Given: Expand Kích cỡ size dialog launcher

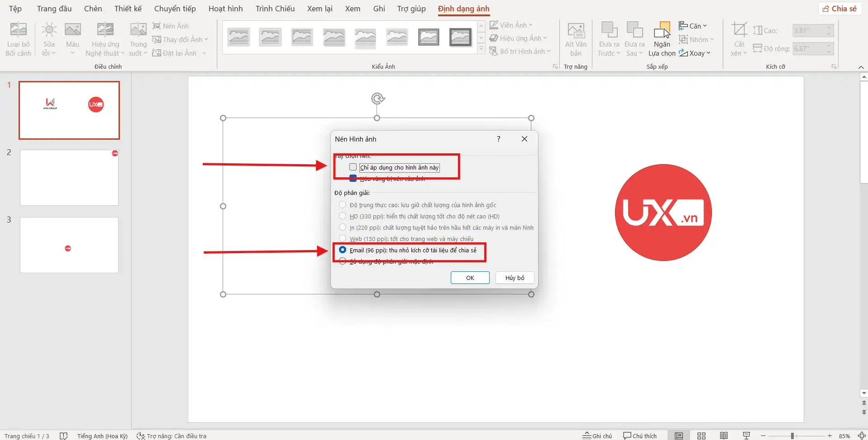Looking at the screenshot, I should 834,67.
